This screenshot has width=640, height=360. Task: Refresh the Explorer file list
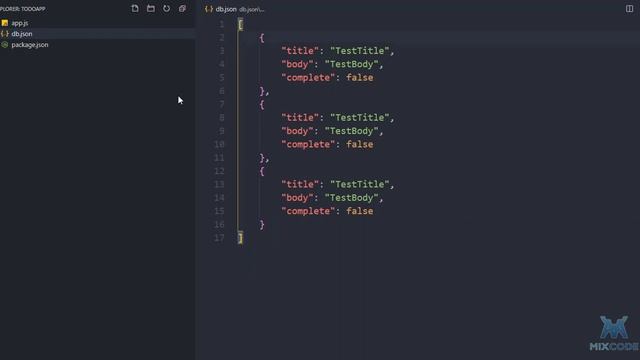click(167, 9)
